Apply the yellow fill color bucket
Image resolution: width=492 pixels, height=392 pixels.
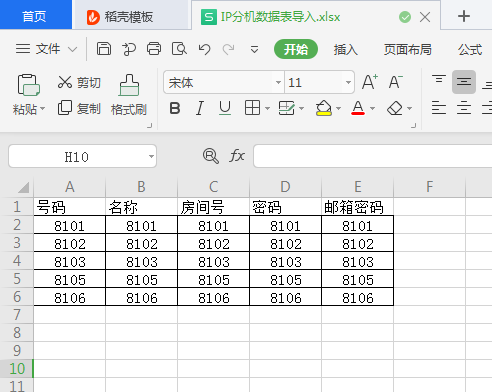[323, 108]
